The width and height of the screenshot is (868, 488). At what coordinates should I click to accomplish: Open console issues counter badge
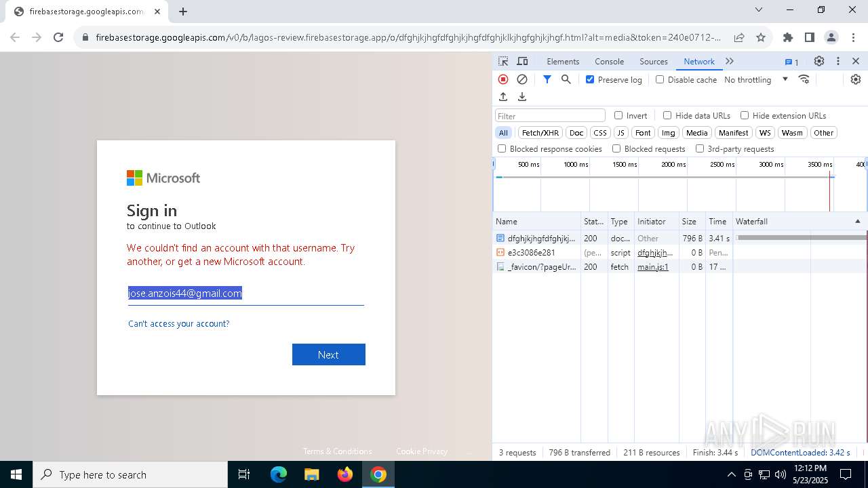pyautogui.click(x=792, y=62)
